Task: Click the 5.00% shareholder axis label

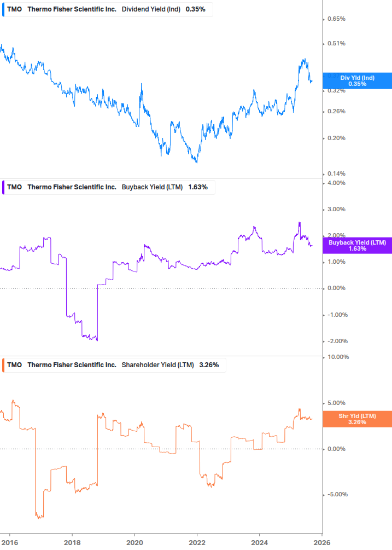Action: [x=336, y=403]
